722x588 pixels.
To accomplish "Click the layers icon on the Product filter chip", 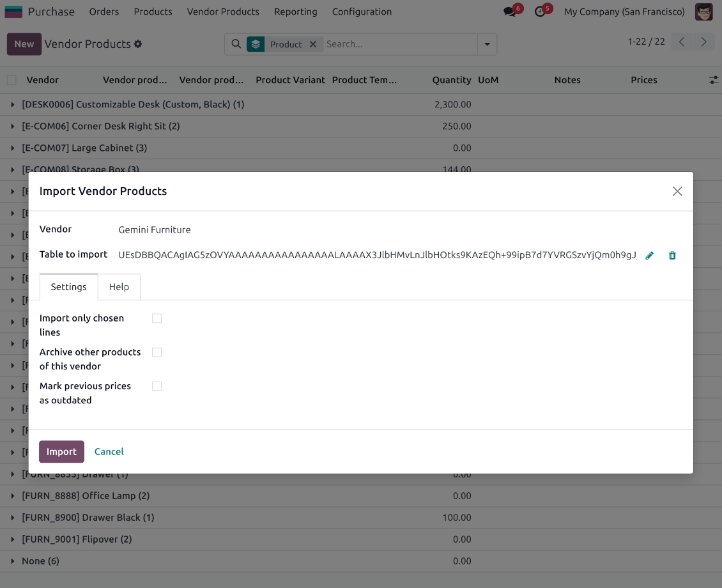I will coord(256,44).
